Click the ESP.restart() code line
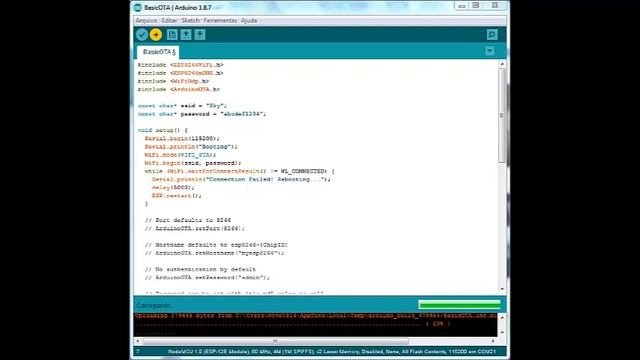Image resolution: width=640 pixels, height=360 pixels. [177, 196]
